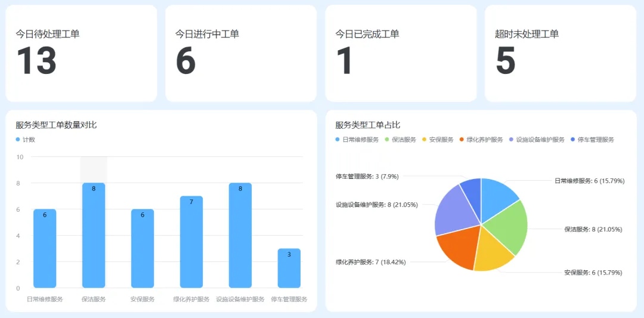Screen dimensions: 644x318
Task: Click the pie label 安保服务: 6 (15.79%)
Action: pos(593,273)
